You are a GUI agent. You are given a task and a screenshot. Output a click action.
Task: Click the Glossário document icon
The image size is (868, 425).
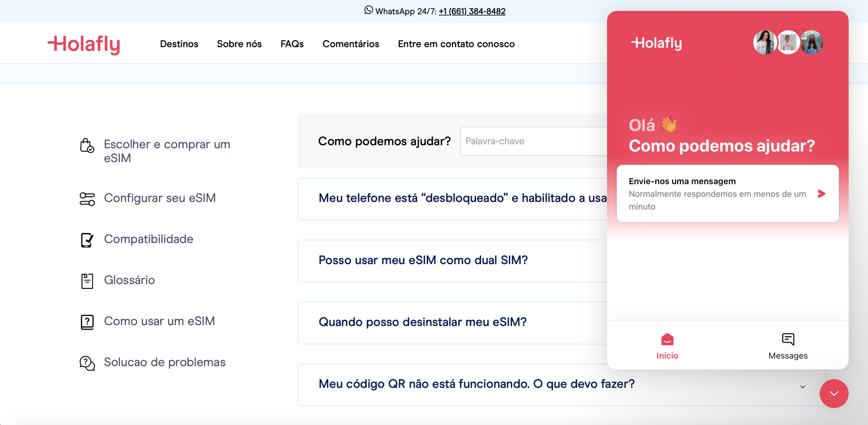click(x=87, y=281)
